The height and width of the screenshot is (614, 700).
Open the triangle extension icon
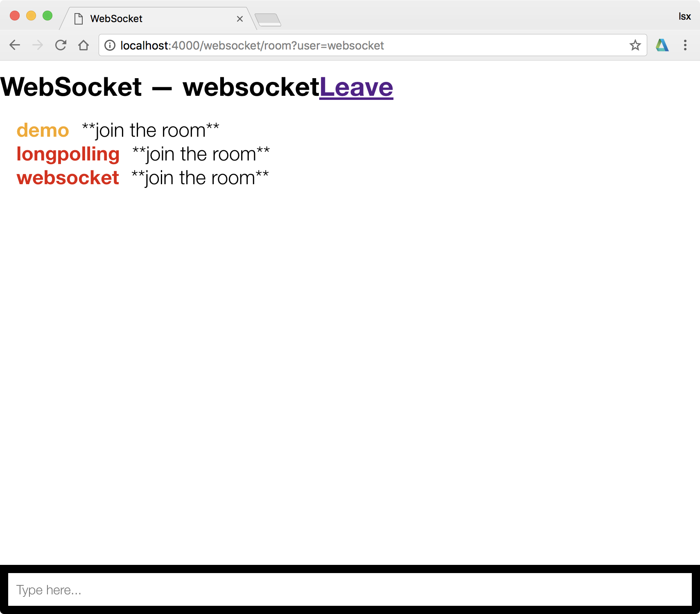tap(662, 45)
